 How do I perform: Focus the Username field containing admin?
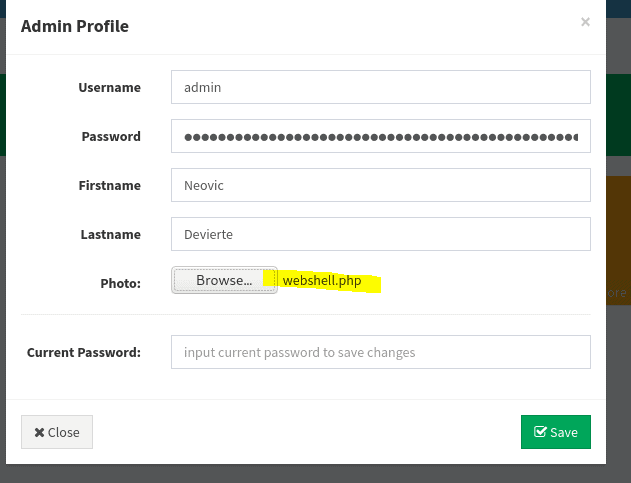click(381, 87)
